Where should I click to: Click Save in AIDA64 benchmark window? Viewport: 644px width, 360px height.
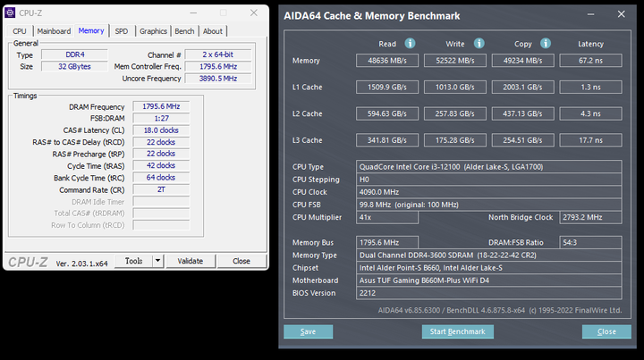pos(308,331)
